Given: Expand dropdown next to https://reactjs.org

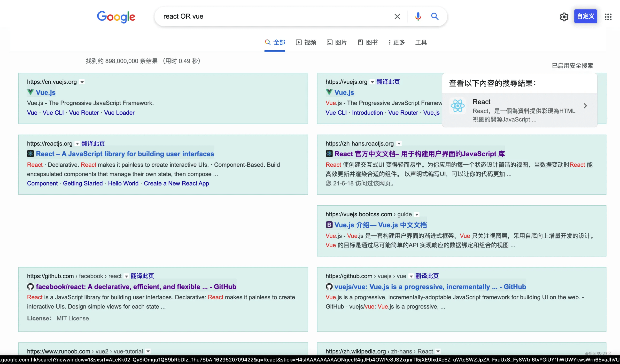Looking at the screenshot, I should 77,144.
